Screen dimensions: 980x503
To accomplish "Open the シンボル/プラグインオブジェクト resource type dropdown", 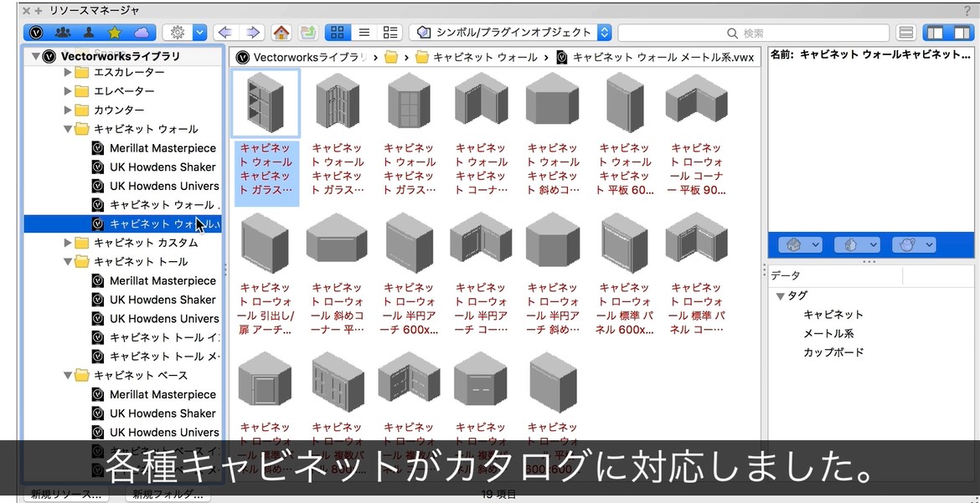I will 513,33.
